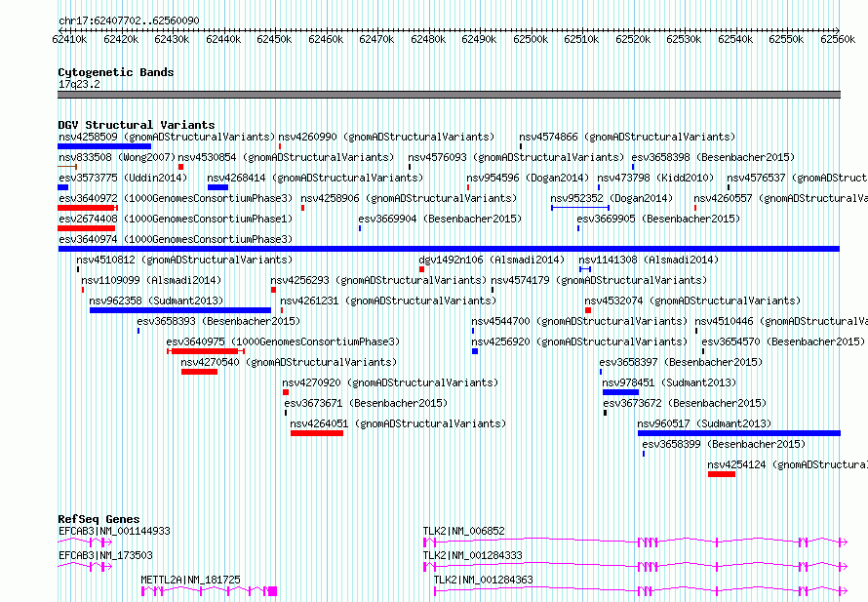Click the nsv4270920 variant label

[x=390, y=382]
